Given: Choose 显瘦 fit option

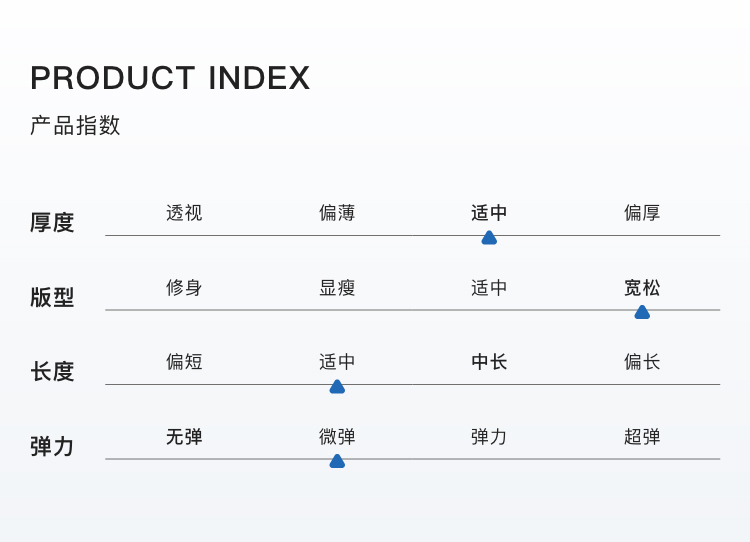Looking at the screenshot, I should (x=337, y=288).
